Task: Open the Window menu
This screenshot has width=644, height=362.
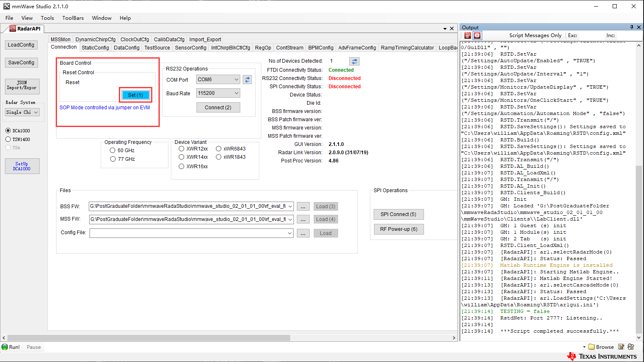Action: [102, 18]
